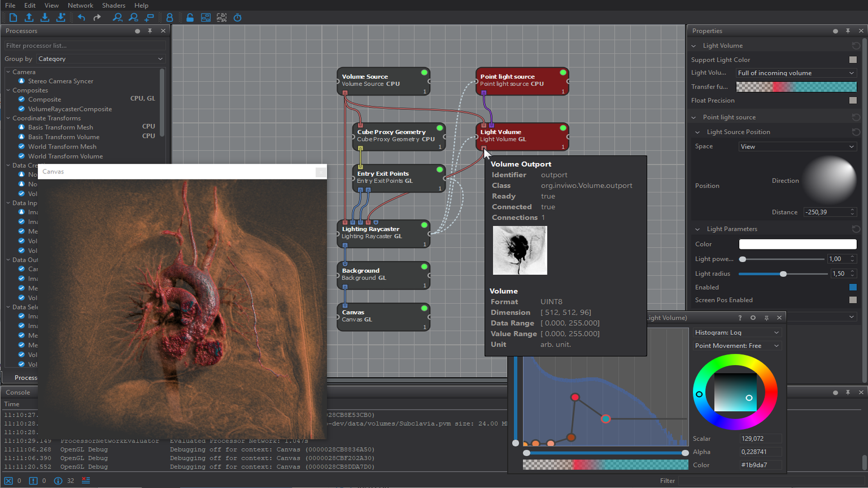Click the save workspace as icon
Viewport: 868px width, 488px height.
click(61, 18)
